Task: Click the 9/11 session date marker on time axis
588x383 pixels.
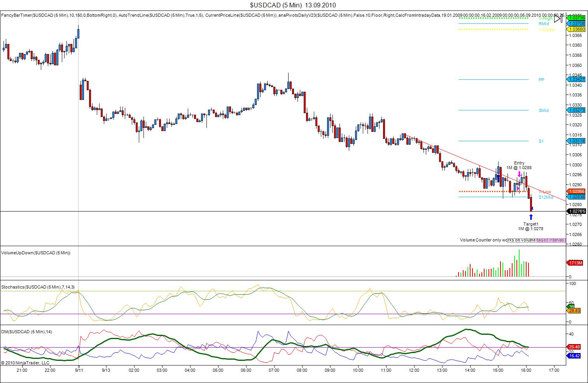Action: (x=79, y=370)
